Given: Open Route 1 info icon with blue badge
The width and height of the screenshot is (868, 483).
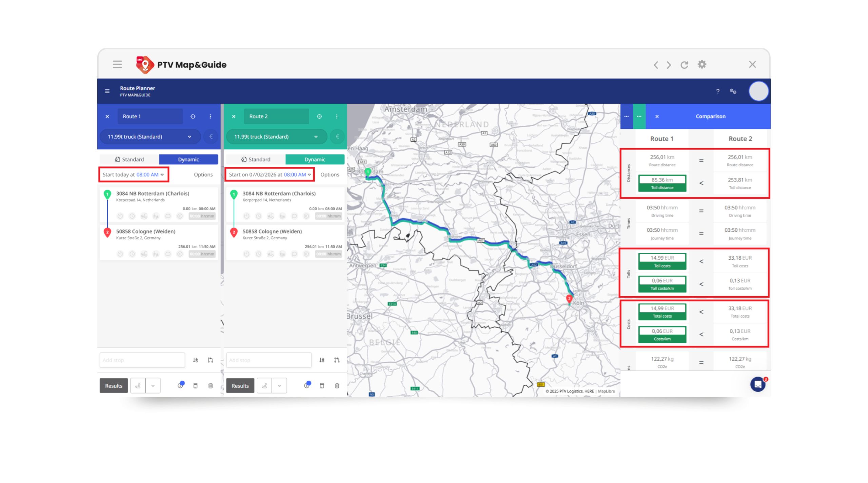Looking at the screenshot, I should point(181,385).
